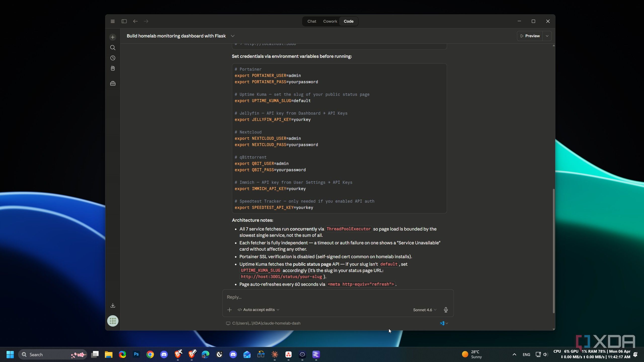Open the project in VS Code icon
The width and height of the screenshot is (644, 362).
coord(442,323)
